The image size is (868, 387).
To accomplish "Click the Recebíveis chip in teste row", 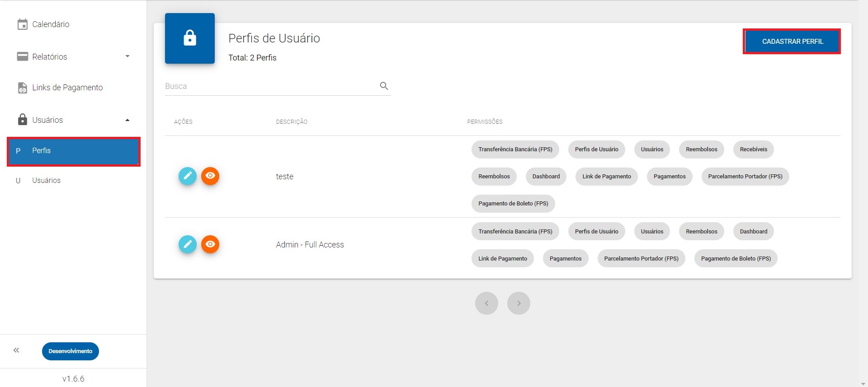I will [754, 149].
